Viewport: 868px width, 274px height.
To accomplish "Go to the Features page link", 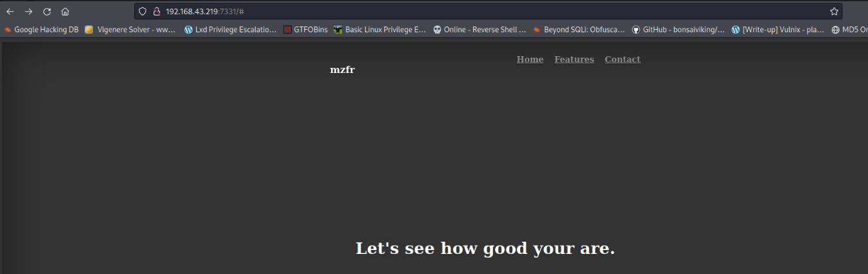I will (x=574, y=59).
